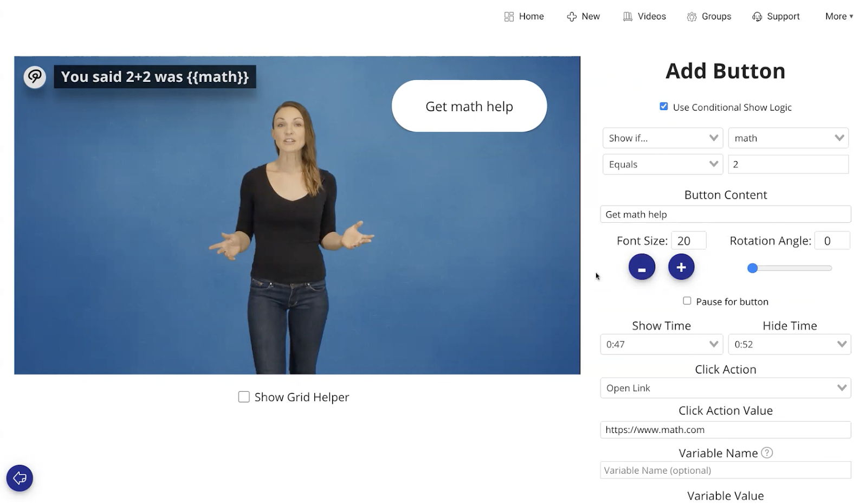Click the Get math help video button
The height and width of the screenshot is (504, 867).
click(x=469, y=106)
